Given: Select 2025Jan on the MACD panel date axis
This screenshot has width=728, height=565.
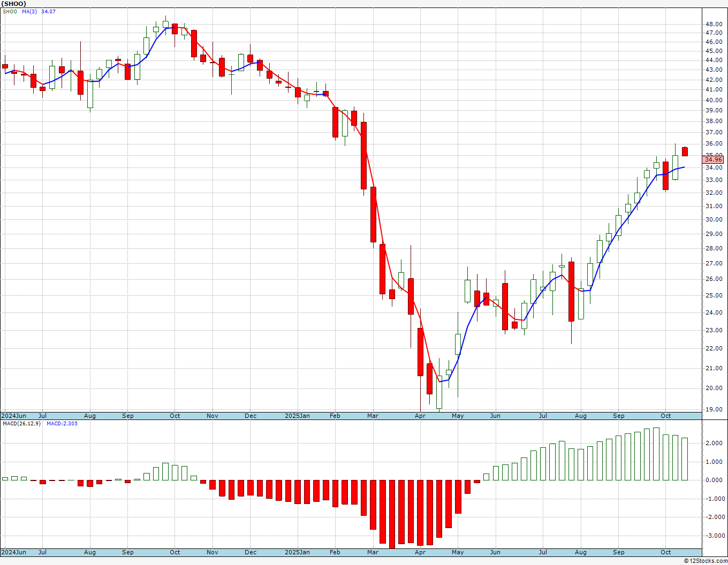Looking at the screenshot, I should [297, 552].
